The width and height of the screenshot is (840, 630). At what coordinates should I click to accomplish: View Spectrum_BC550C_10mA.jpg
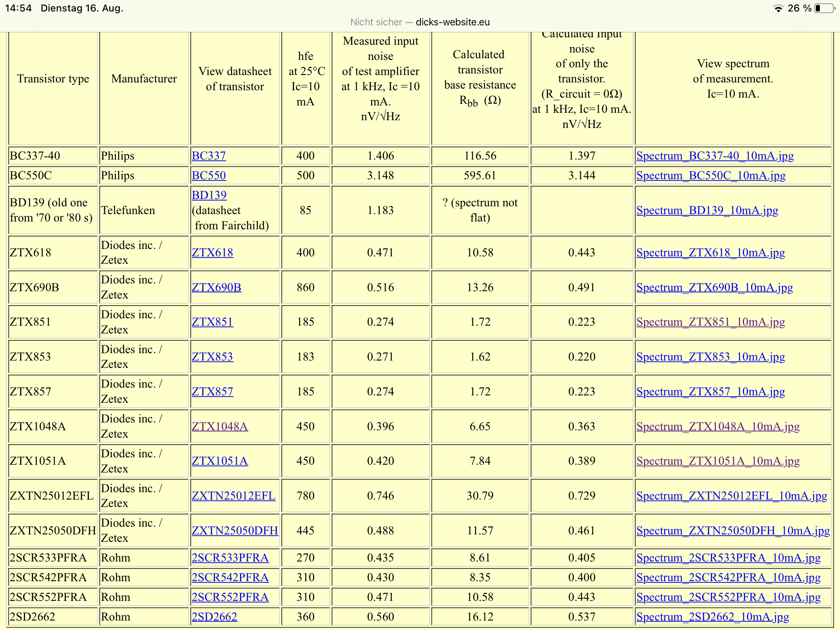pyautogui.click(x=711, y=176)
